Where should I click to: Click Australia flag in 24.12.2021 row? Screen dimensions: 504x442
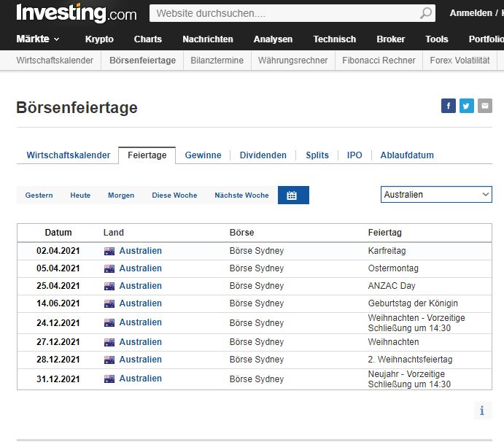coord(109,322)
